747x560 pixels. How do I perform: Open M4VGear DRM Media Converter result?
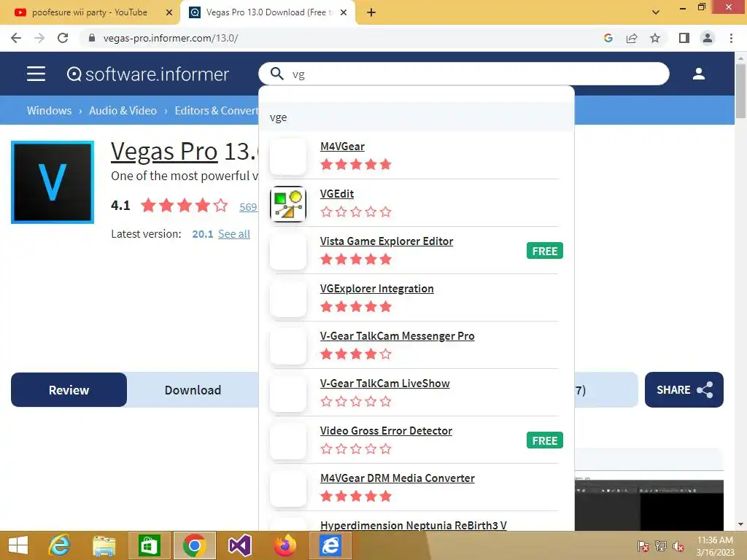(x=398, y=478)
